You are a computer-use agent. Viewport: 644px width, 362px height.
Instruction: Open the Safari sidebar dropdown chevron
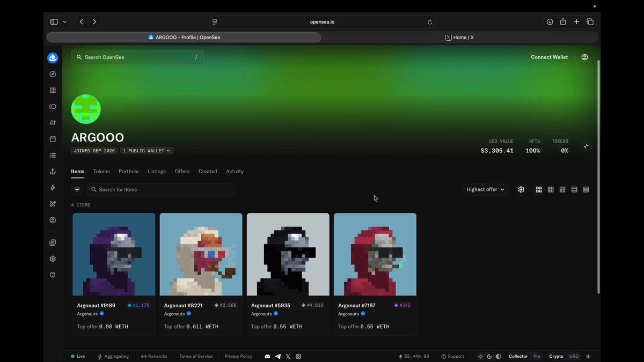click(x=65, y=21)
